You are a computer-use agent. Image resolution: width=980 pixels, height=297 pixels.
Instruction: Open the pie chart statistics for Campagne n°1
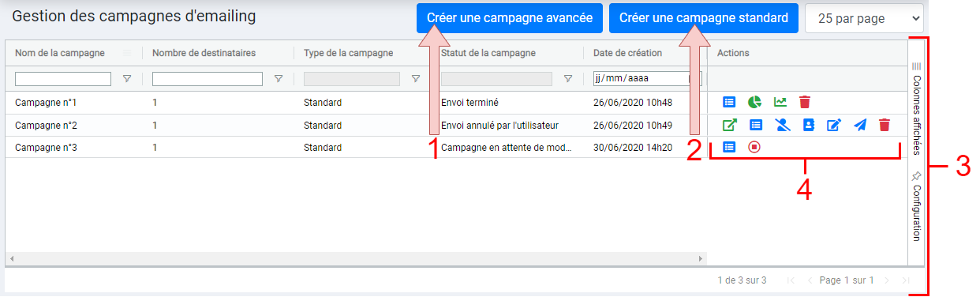[755, 102]
